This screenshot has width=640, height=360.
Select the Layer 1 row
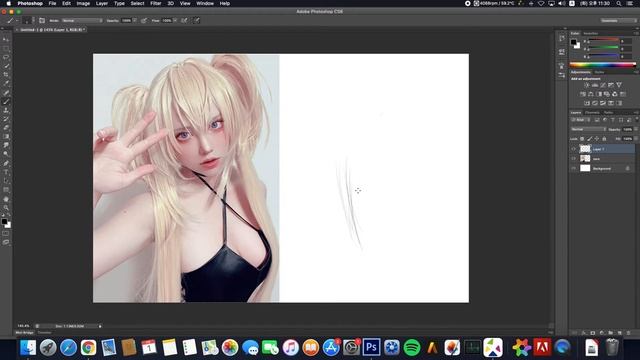click(x=602, y=149)
